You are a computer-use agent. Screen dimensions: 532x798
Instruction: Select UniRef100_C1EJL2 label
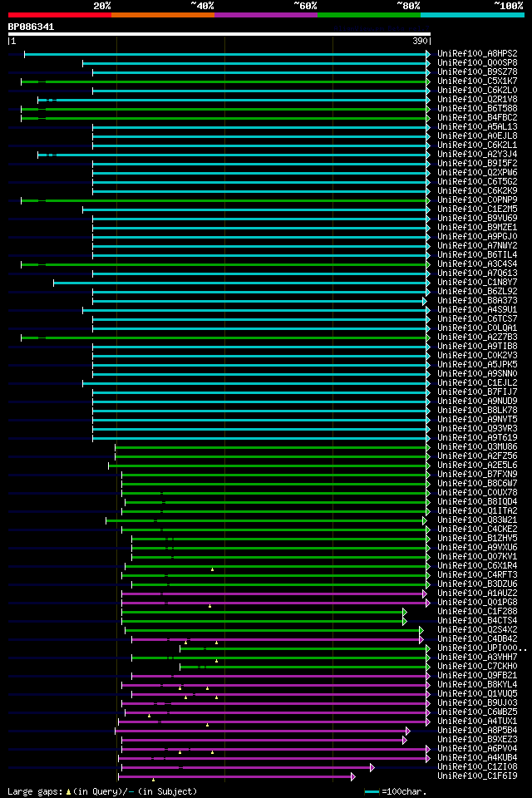pos(477,383)
